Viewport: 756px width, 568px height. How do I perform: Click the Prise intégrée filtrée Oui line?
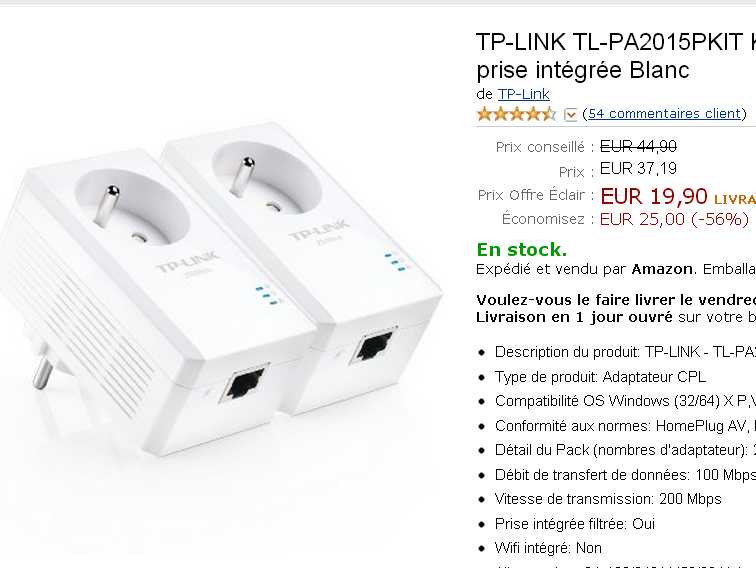[x=575, y=524]
